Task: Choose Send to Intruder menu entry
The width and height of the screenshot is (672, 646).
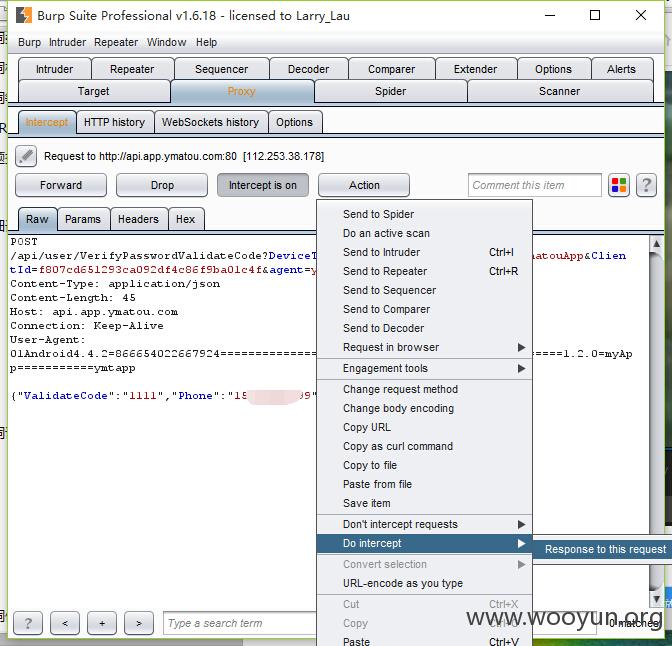Action: point(424,252)
